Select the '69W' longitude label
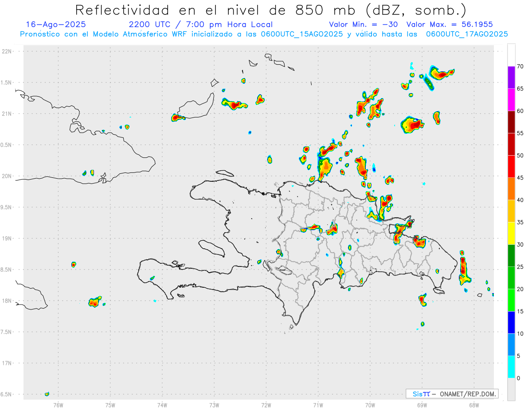This screenshot has width=532, height=411. click(x=422, y=404)
